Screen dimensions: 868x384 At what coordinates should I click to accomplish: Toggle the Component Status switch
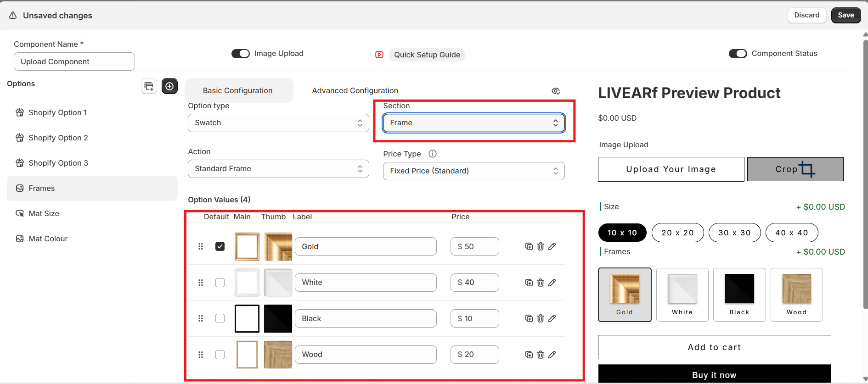coord(738,54)
